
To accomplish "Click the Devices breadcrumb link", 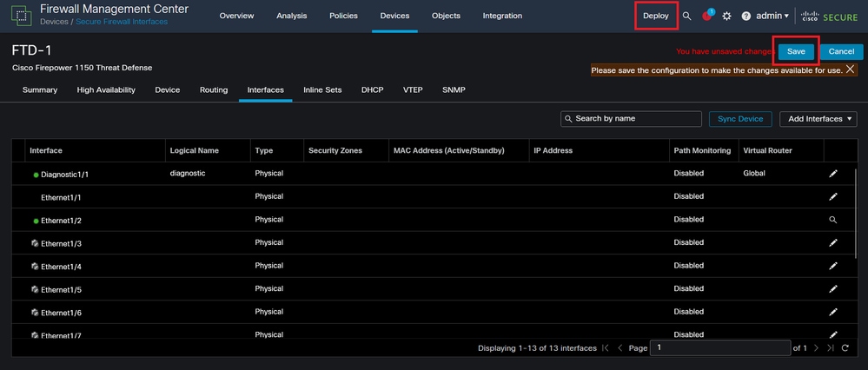I will pyautogui.click(x=54, y=22).
